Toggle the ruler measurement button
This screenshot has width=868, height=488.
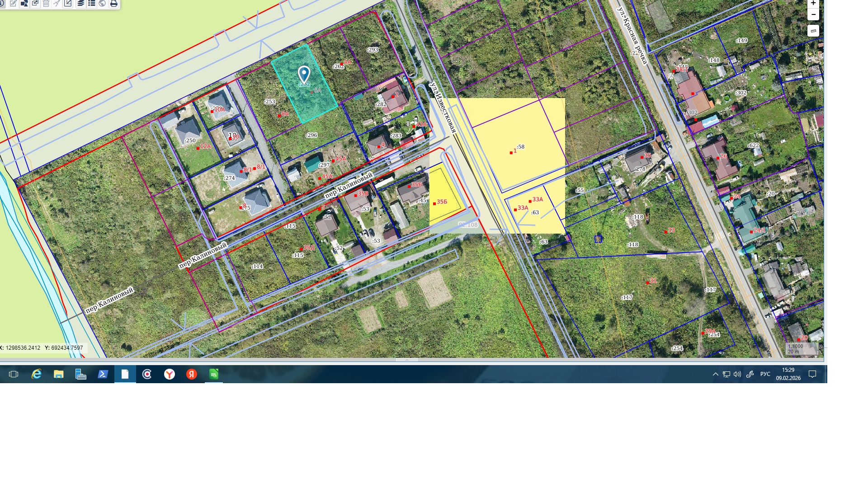pos(813,31)
